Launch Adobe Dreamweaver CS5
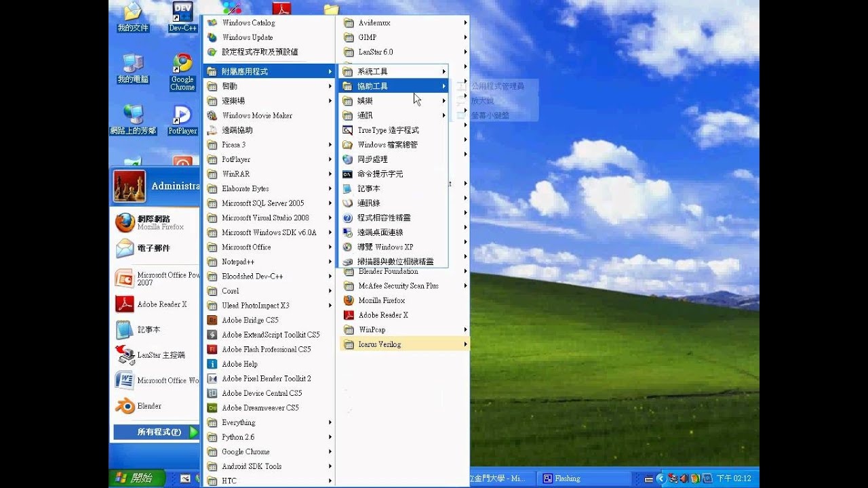Image resolution: width=868 pixels, height=488 pixels. click(269, 408)
